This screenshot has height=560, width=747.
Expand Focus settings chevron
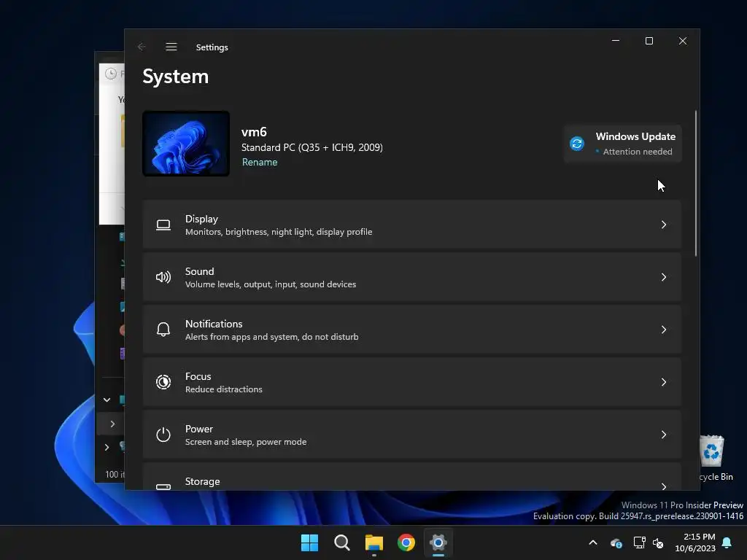[664, 382]
